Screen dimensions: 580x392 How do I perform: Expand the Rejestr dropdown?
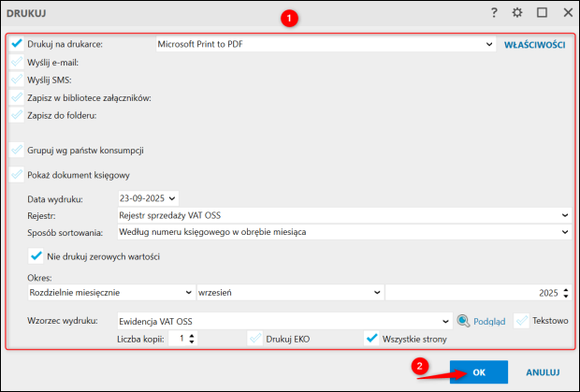pyautogui.click(x=565, y=215)
